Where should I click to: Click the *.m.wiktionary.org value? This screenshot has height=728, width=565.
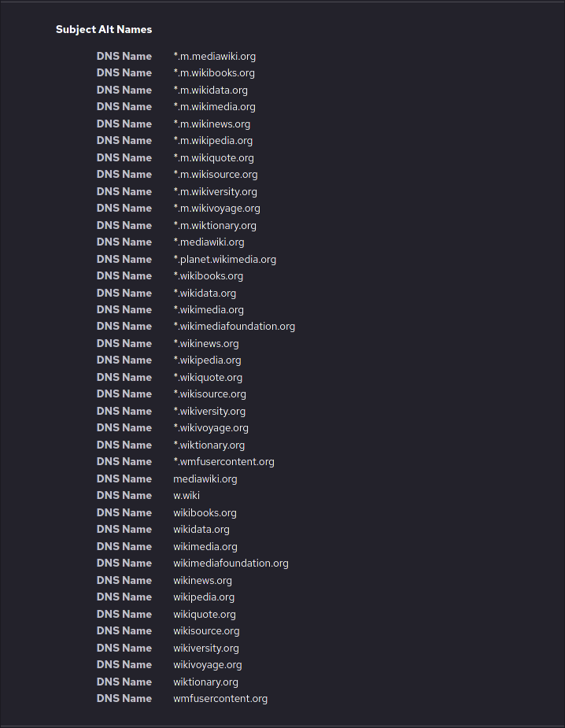point(215,225)
